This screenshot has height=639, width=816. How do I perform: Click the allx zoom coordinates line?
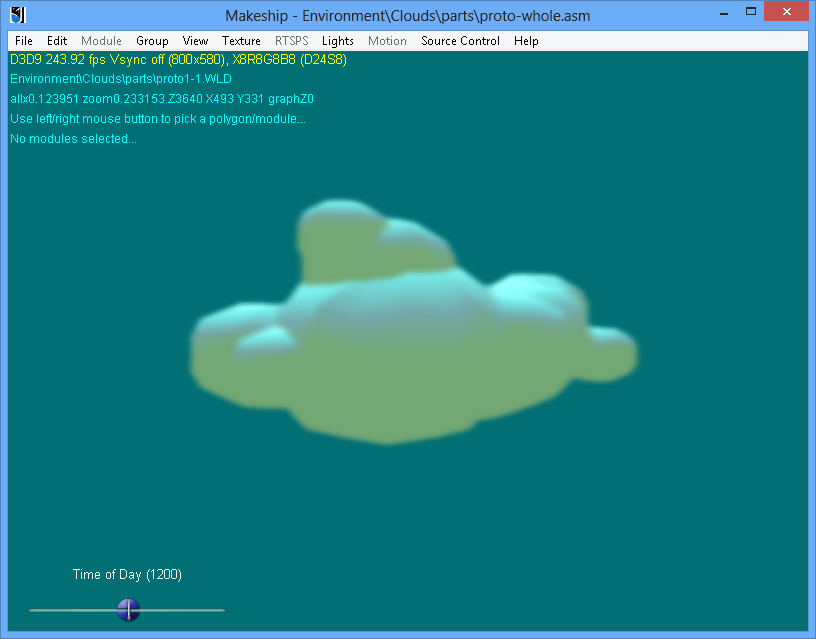pyautogui.click(x=162, y=99)
